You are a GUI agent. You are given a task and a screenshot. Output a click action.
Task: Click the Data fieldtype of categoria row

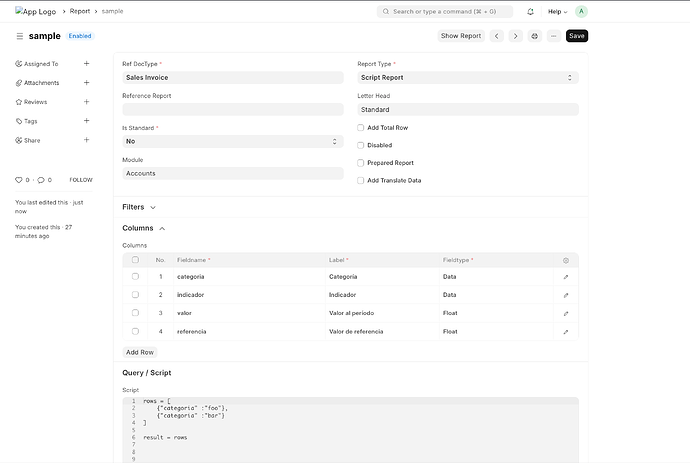496,276
